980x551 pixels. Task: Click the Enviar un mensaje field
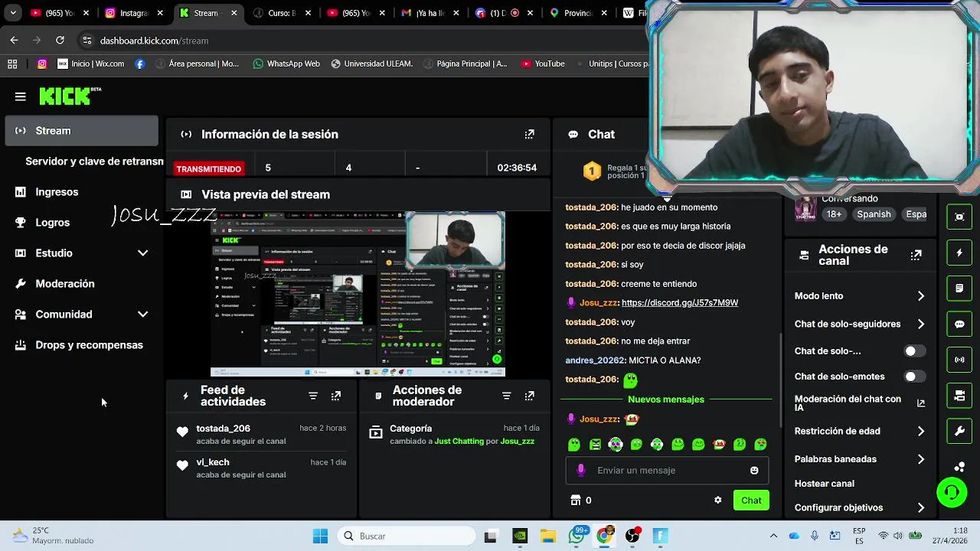(667, 471)
